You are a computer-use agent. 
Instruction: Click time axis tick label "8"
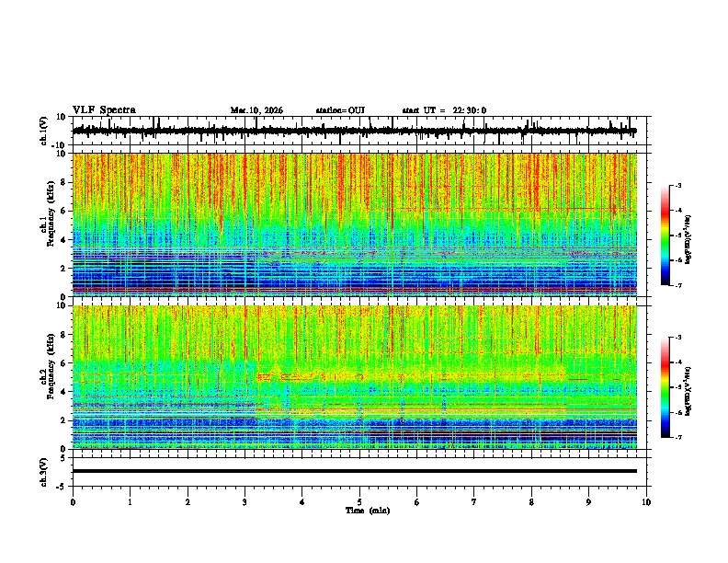click(x=531, y=502)
